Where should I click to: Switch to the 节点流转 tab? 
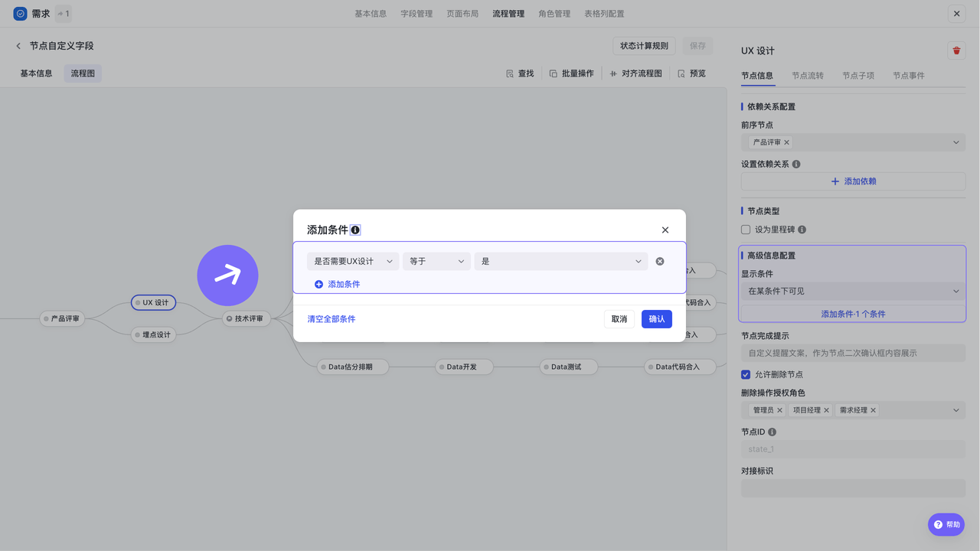click(x=808, y=76)
